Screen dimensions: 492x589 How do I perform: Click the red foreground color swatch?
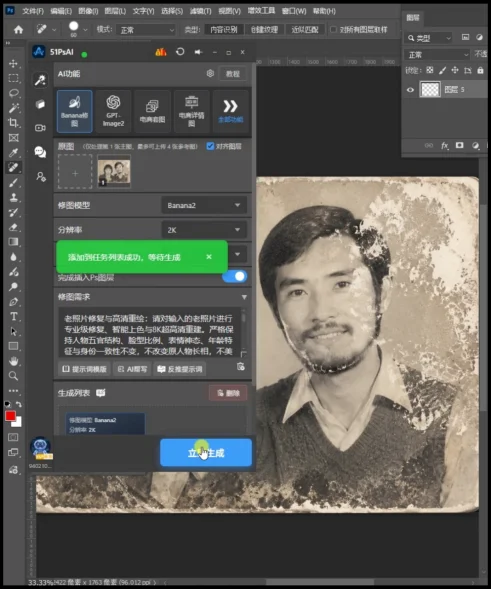point(10,416)
